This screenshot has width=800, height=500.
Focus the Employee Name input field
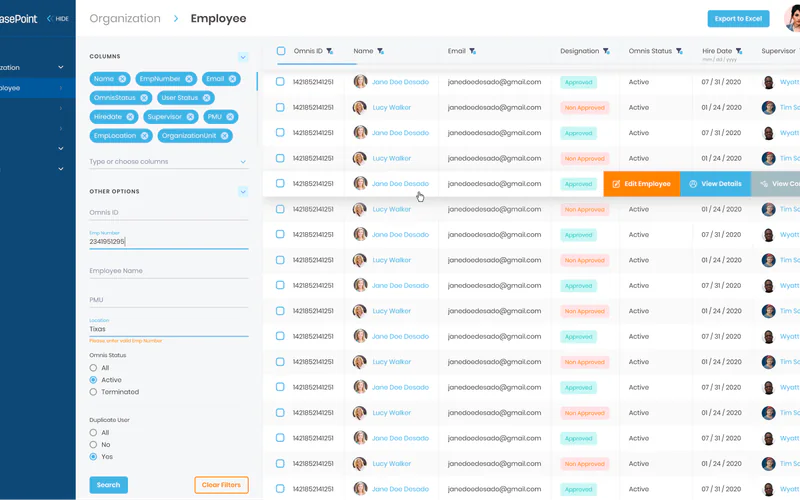[168, 271]
